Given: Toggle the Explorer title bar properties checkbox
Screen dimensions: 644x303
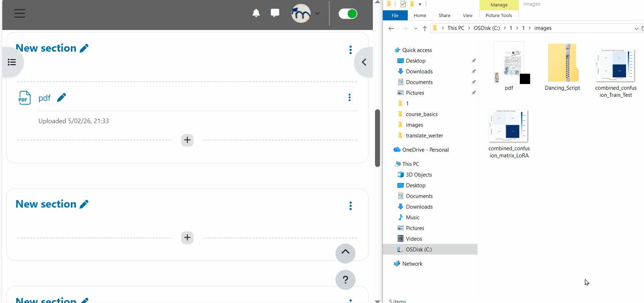Looking at the screenshot, I should [x=403, y=4].
